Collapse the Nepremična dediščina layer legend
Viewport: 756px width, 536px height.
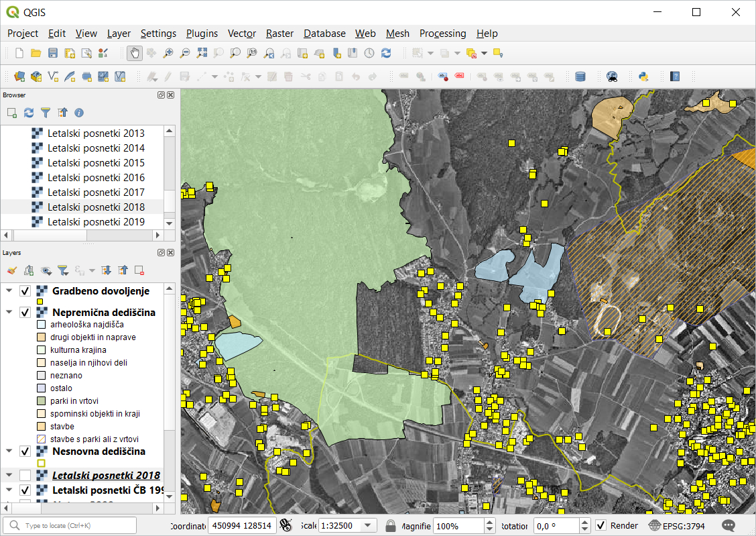(9, 313)
